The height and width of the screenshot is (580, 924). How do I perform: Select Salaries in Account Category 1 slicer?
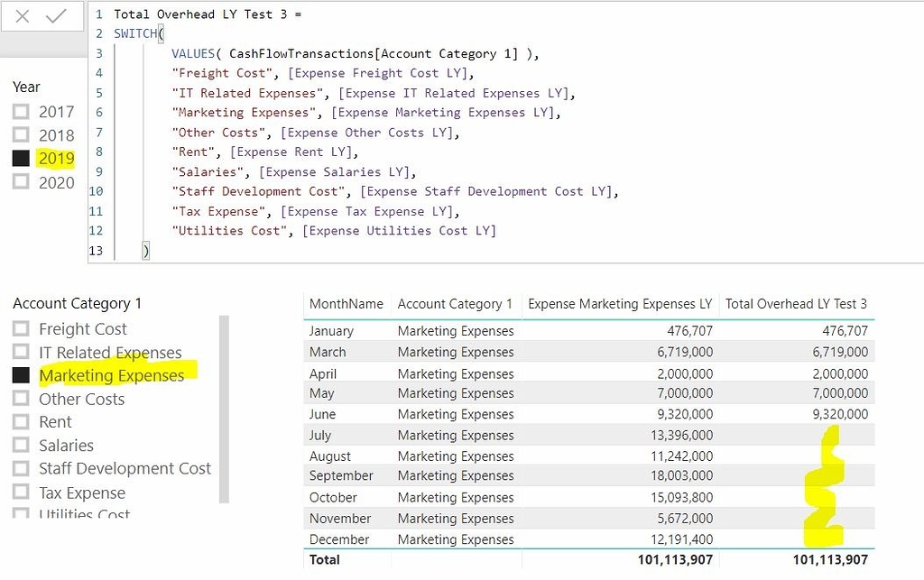click(22, 445)
